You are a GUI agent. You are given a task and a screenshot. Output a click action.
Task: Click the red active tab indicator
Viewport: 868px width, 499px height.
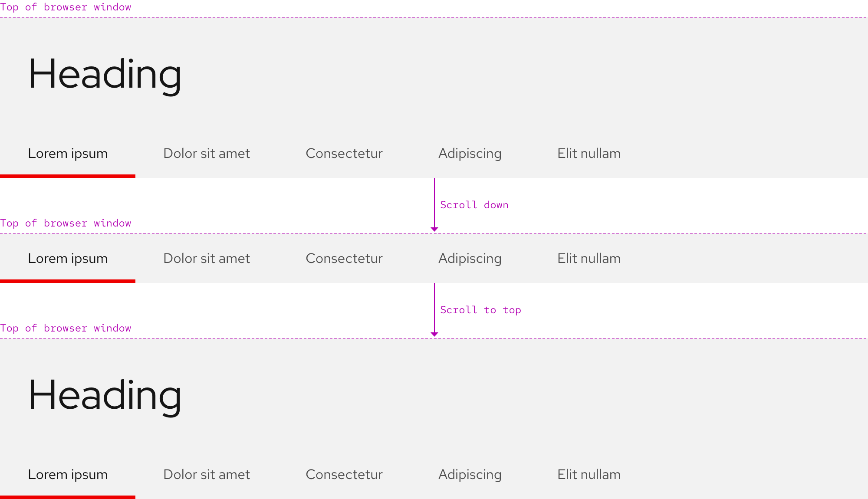point(67,175)
